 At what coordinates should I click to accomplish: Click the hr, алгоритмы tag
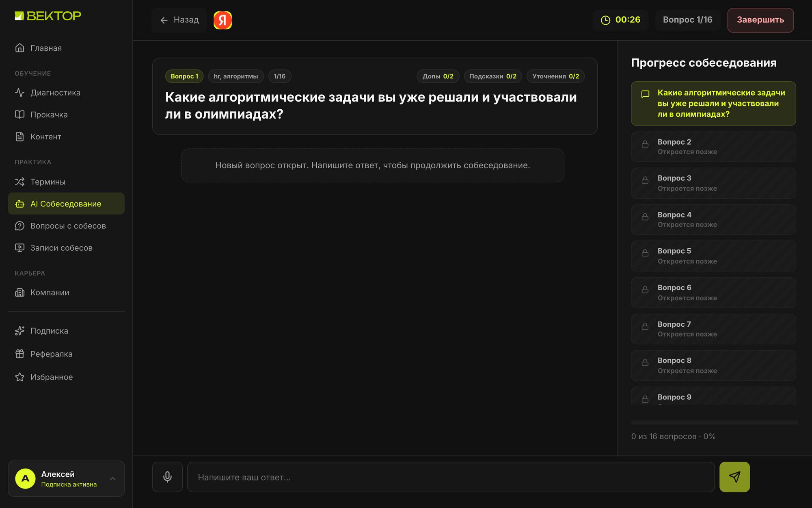pos(236,76)
